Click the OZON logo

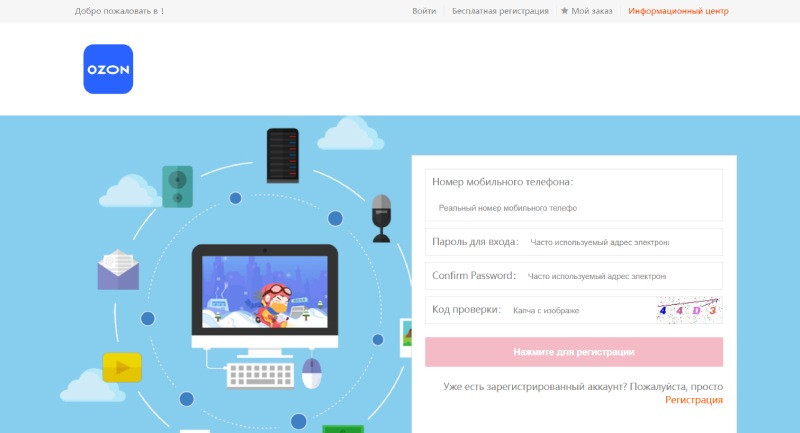108,69
